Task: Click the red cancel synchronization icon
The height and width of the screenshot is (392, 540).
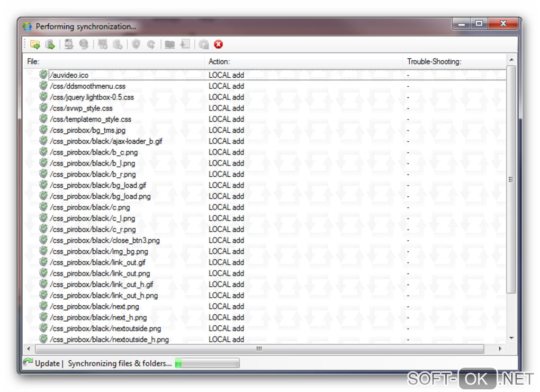Action: pos(218,44)
